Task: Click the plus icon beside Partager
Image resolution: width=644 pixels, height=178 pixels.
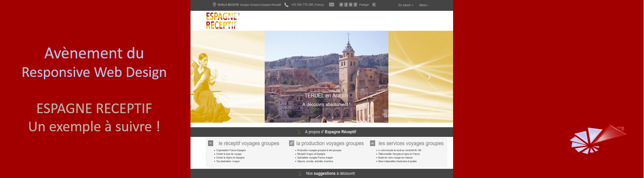Action: 374,5
